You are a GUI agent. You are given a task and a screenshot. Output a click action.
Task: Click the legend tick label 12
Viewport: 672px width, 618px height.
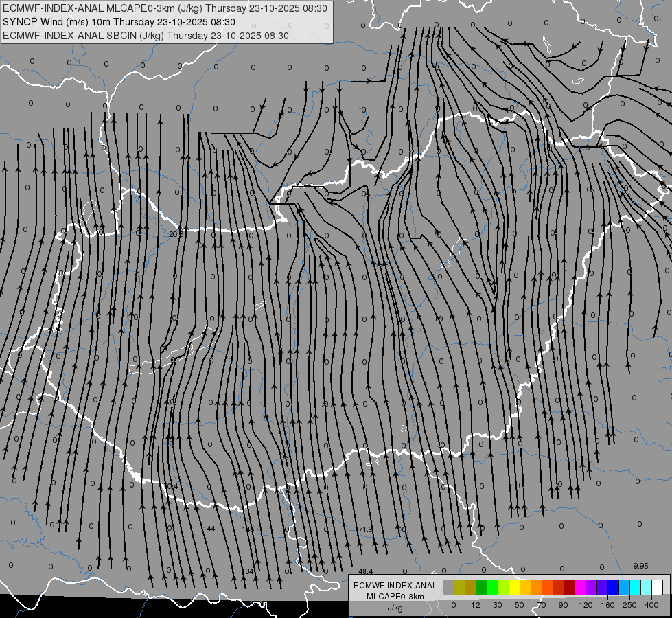coord(476,605)
